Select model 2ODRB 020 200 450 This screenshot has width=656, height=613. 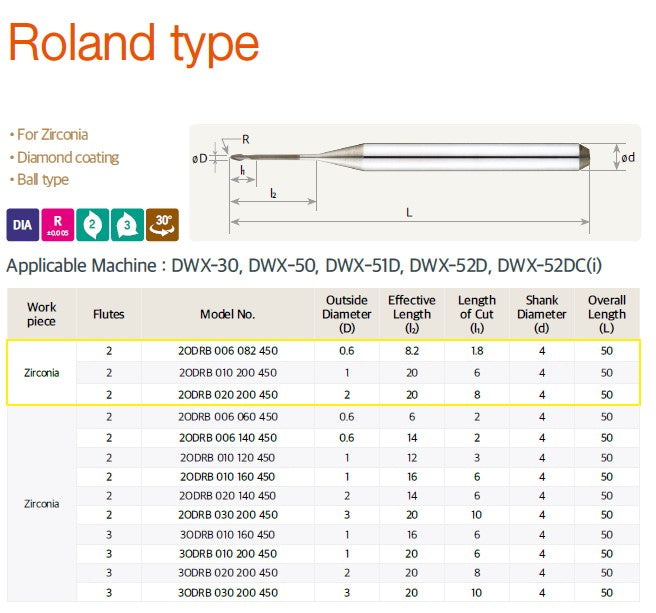(228, 395)
